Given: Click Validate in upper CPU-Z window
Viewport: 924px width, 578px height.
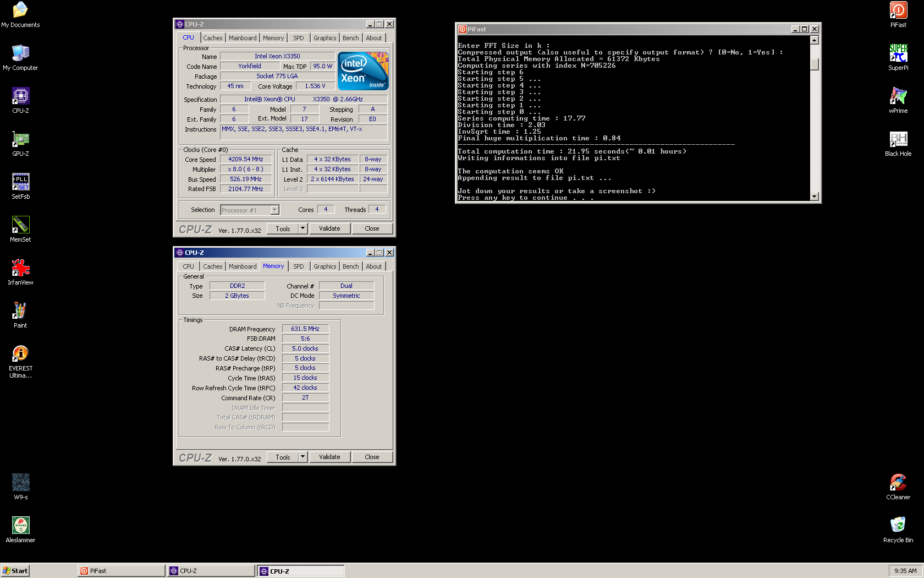Looking at the screenshot, I should point(329,228).
